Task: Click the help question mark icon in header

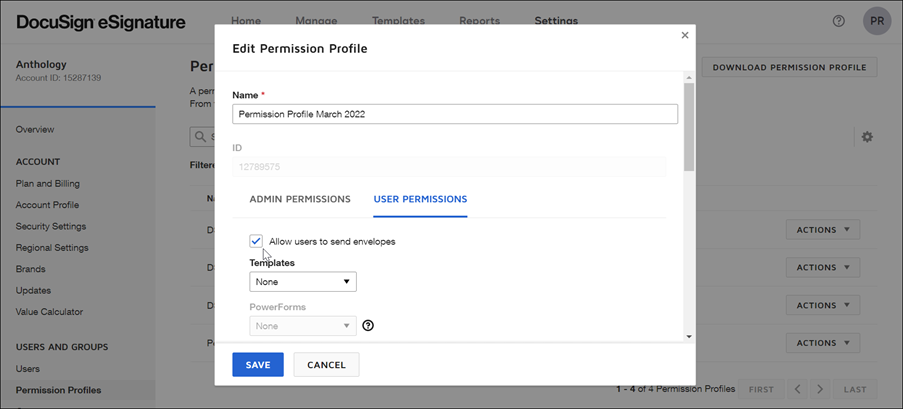Action: tap(839, 21)
